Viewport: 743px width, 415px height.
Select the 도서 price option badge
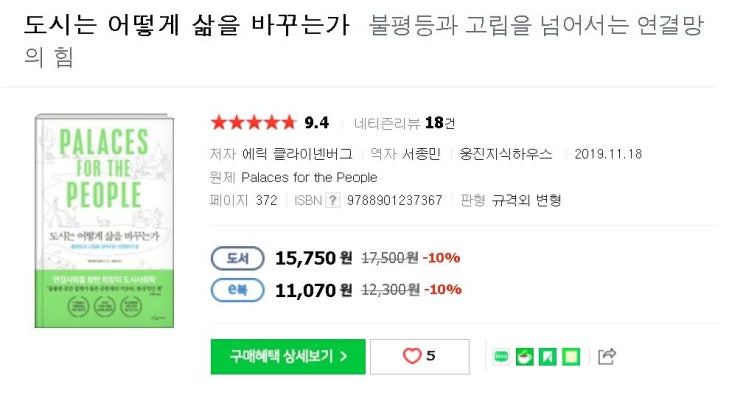237,258
